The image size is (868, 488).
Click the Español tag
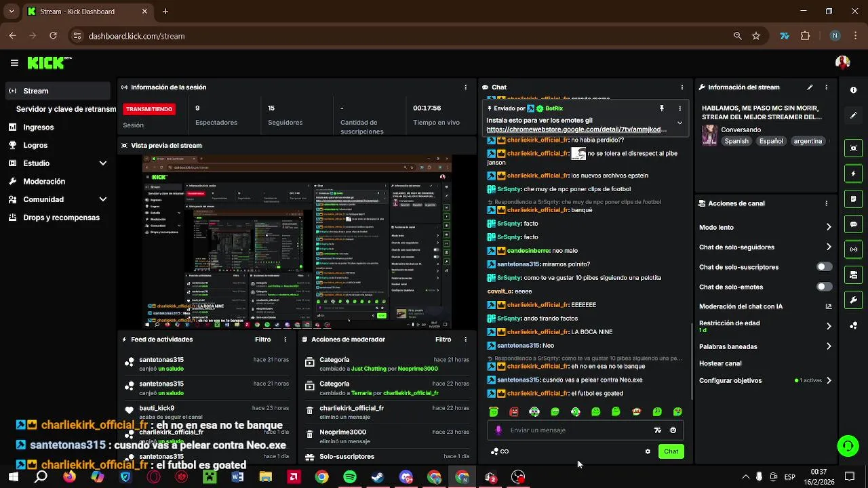pos(771,141)
